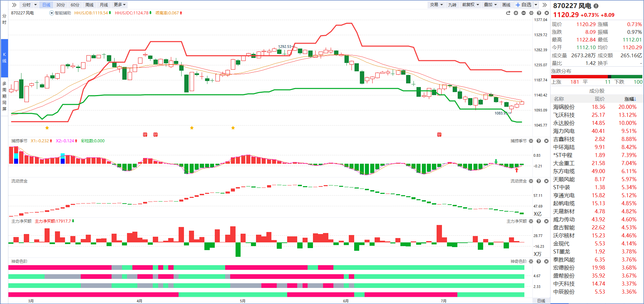Click info icon next to 870227 风电 title

click(x=596, y=6)
